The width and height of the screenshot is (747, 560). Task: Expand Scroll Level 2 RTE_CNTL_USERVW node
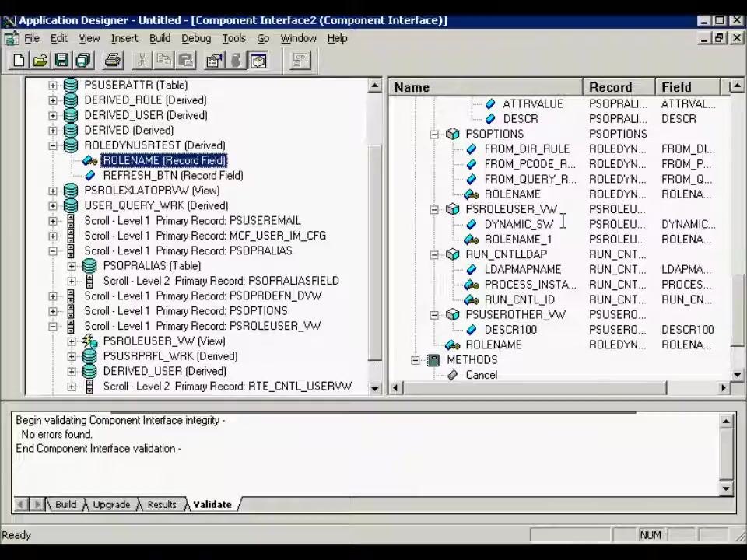coord(72,387)
